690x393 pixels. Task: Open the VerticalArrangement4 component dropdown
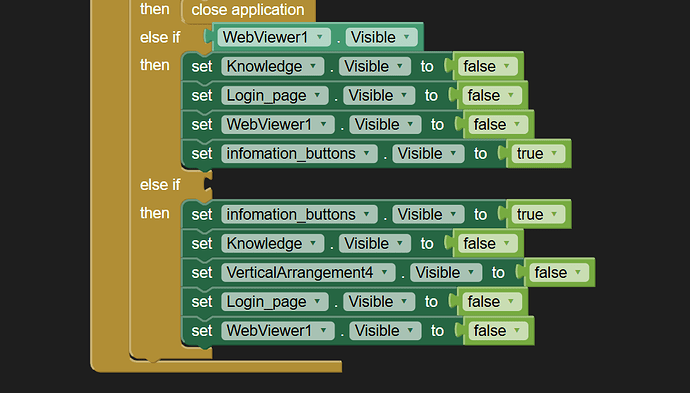308,272
